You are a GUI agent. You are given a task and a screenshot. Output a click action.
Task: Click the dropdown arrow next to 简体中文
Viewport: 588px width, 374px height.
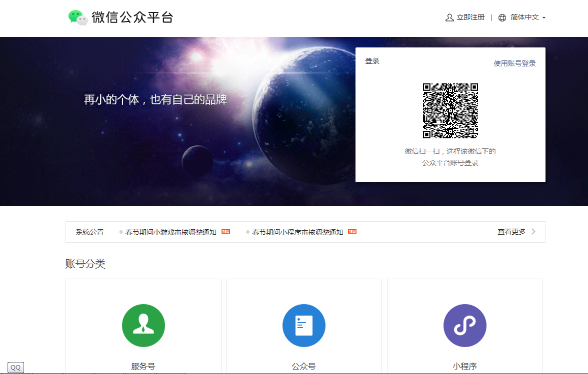tap(544, 18)
